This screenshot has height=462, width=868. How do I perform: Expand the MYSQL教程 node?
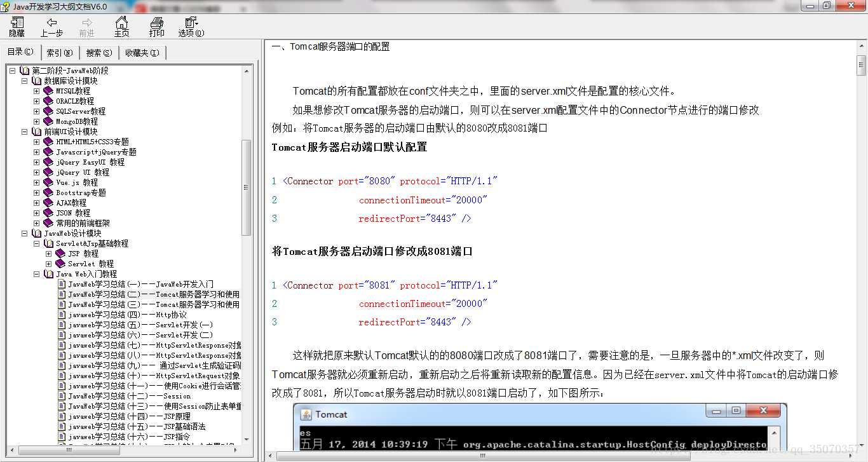click(37, 91)
